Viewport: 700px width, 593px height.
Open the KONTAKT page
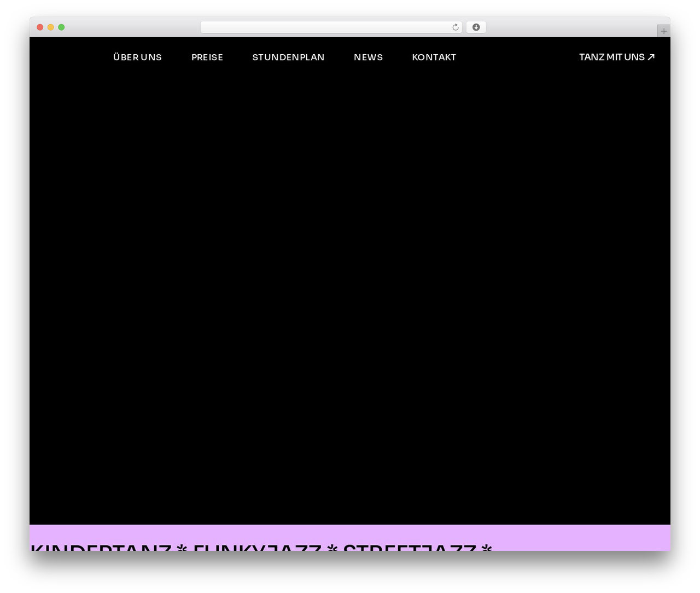pos(434,57)
